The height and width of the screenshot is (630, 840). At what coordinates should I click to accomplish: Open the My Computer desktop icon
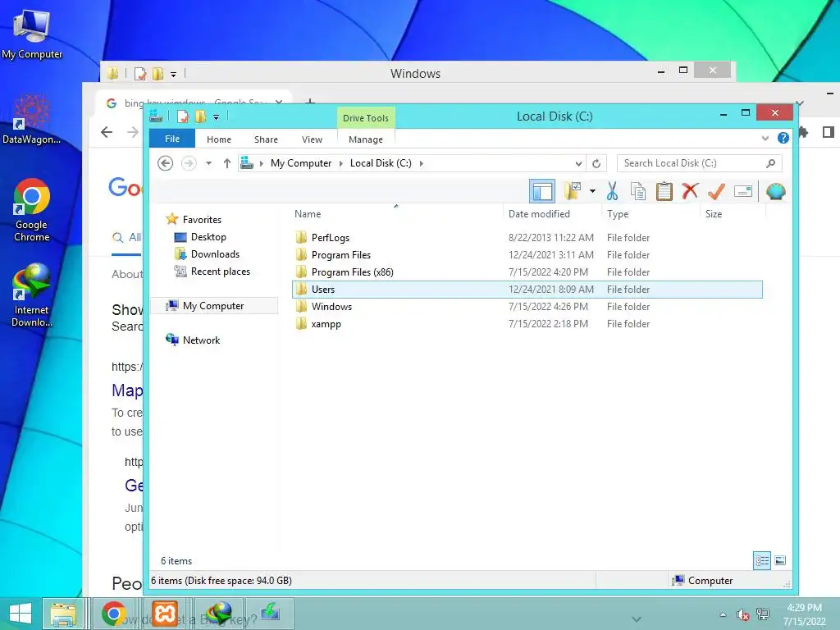[x=32, y=34]
